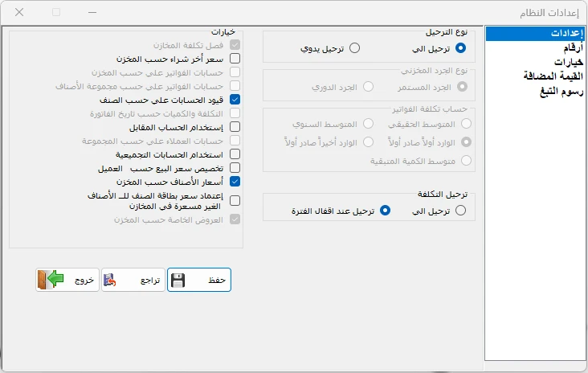Viewport: 588px width, 373px height.
Task: Open the القيمة المضافة section
Action: coord(553,76)
